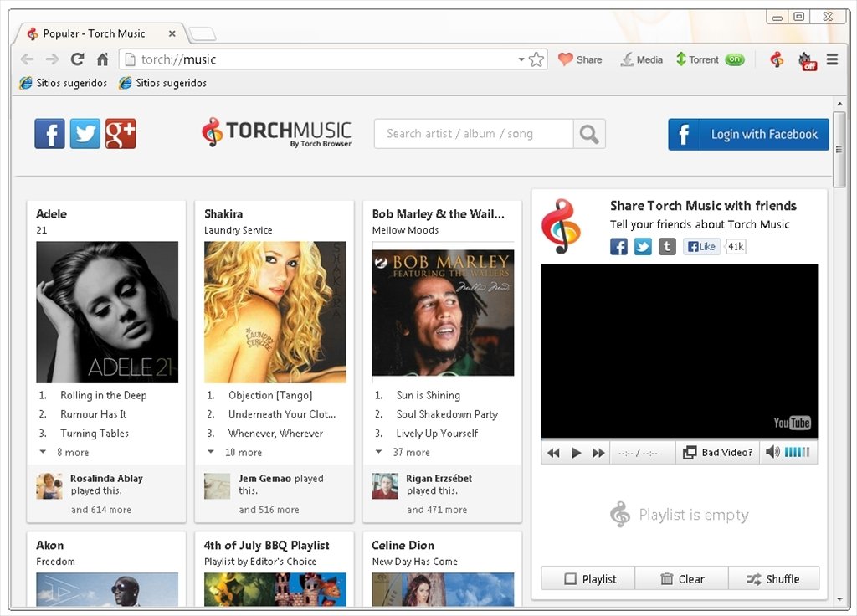The image size is (857, 616).
Task: Go forward to the next page
Action: [52, 59]
